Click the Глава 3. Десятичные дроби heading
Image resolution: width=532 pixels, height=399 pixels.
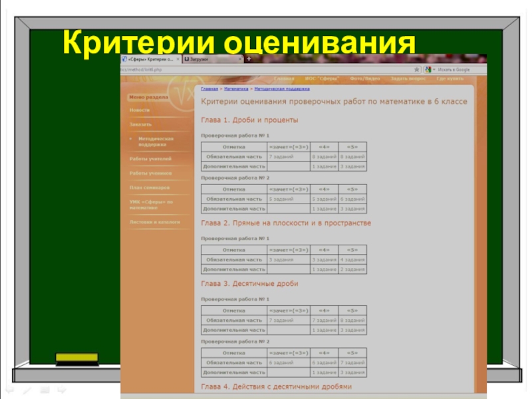tap(249, 284)
